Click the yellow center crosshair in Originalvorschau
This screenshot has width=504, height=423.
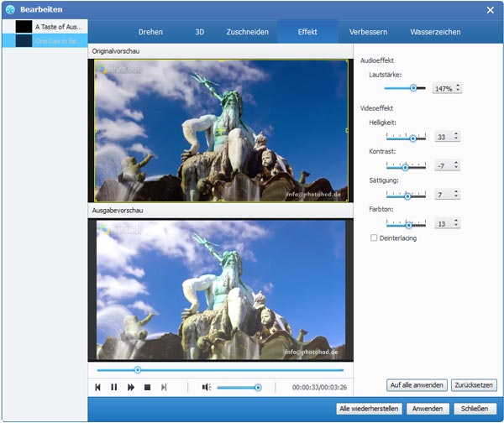pos(221,131)
